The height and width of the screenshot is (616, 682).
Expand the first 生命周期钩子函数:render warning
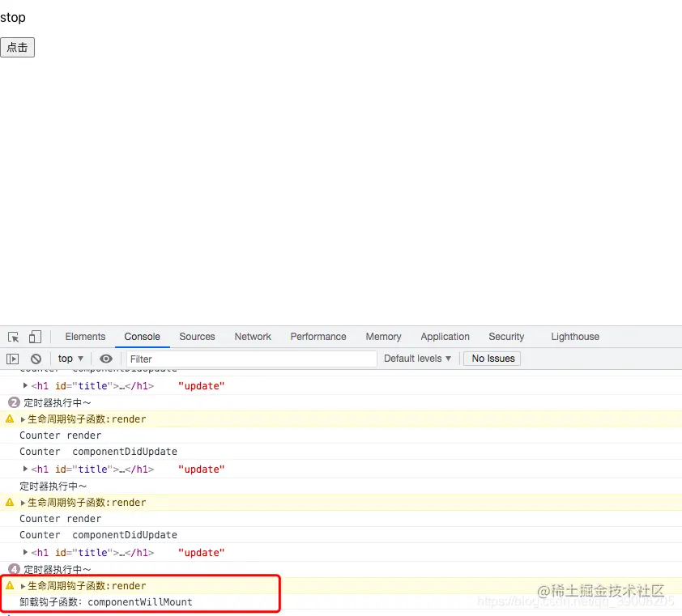[23, 419]
